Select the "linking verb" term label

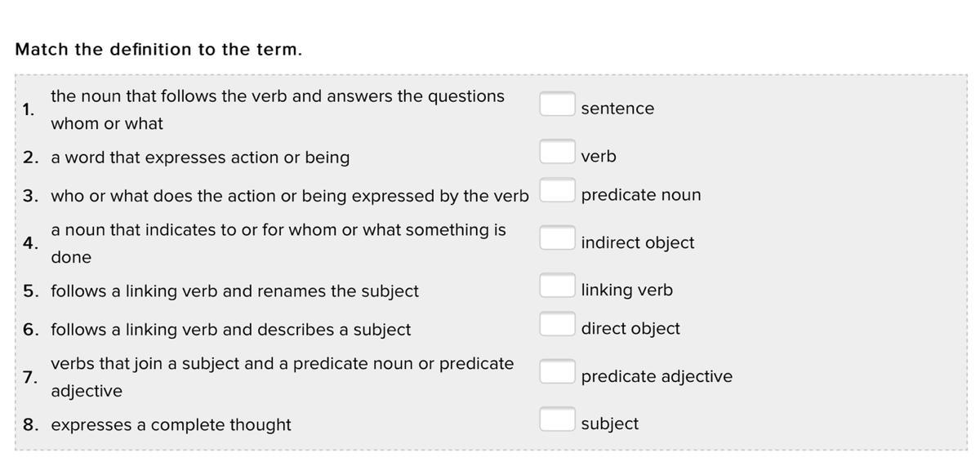coord(627,290)
